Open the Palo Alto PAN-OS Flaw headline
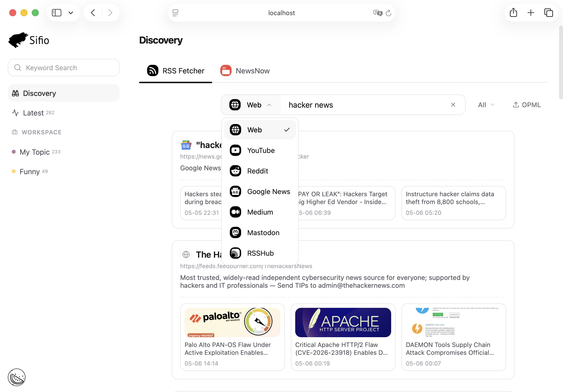The width and height of the screenshot is (563, 392). (228, 349)
